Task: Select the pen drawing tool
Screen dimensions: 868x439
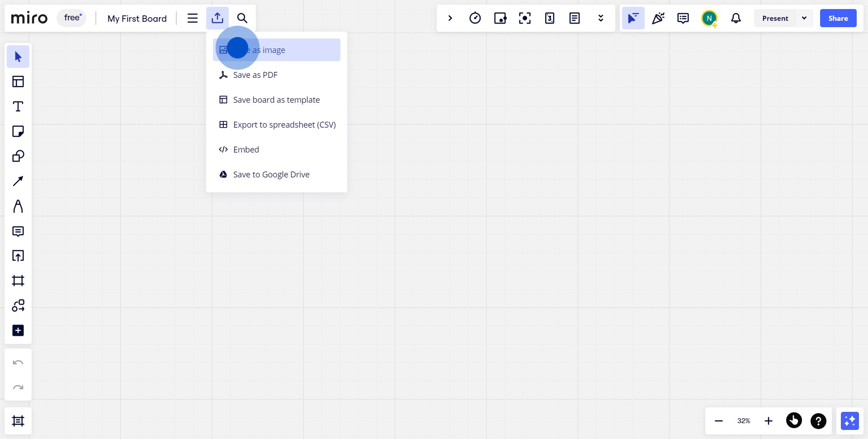Action: point(18,206)
